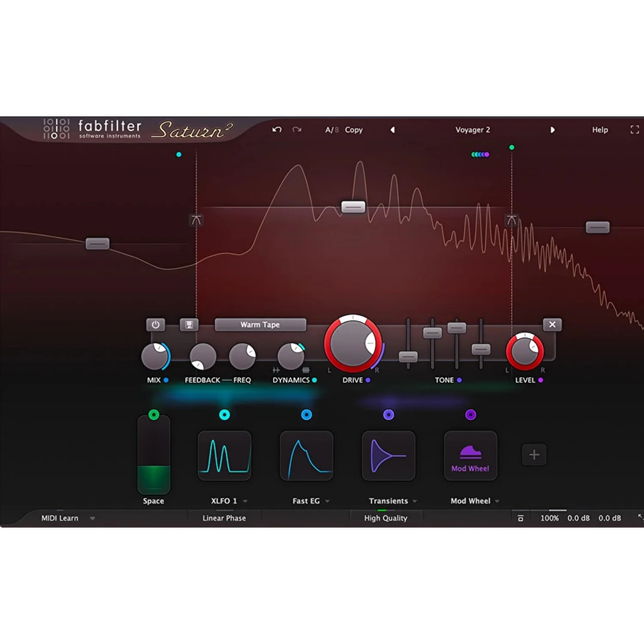
Task: Click the mid band level handle
Action: click(353, 207)
